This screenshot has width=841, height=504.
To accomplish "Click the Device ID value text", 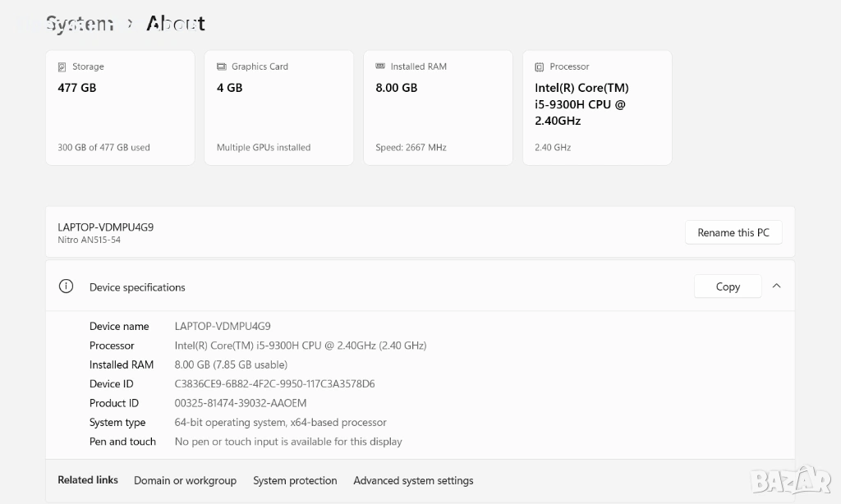I will pos(274,383).
